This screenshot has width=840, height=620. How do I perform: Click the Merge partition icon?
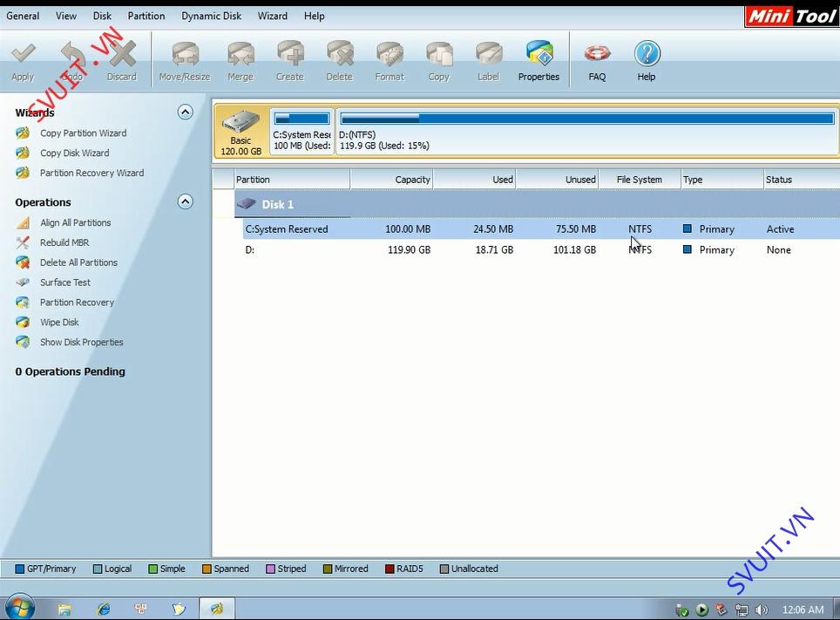[x=240, y=54]
